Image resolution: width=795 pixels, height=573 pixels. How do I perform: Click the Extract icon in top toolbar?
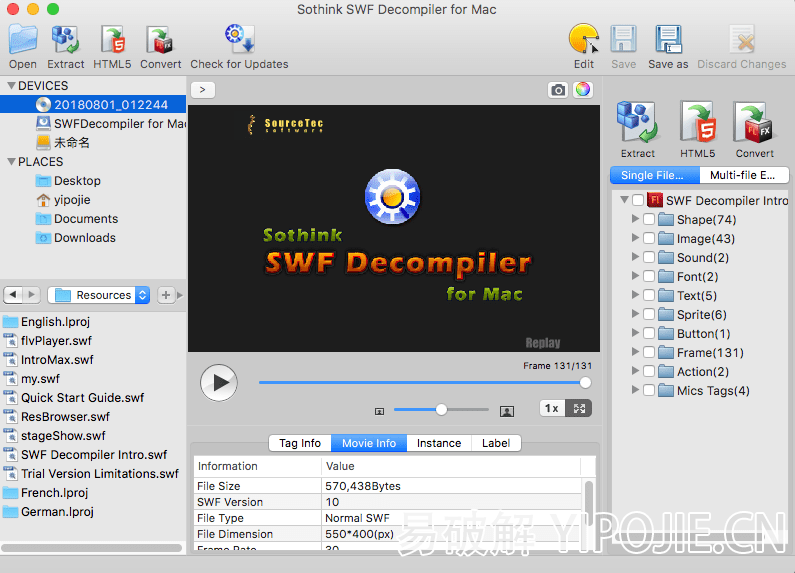coord(66,40)
